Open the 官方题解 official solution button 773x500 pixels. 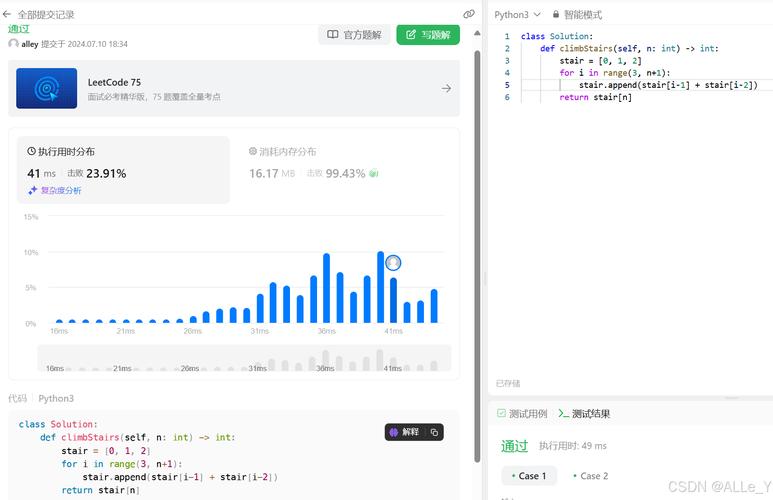pos(354,35)
